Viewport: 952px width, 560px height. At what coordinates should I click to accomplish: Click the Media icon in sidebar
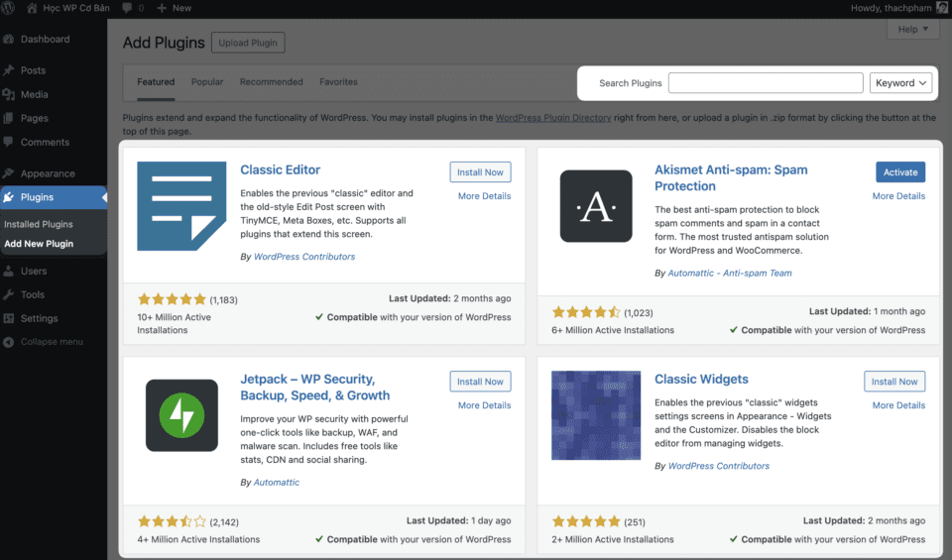[9, 94]
